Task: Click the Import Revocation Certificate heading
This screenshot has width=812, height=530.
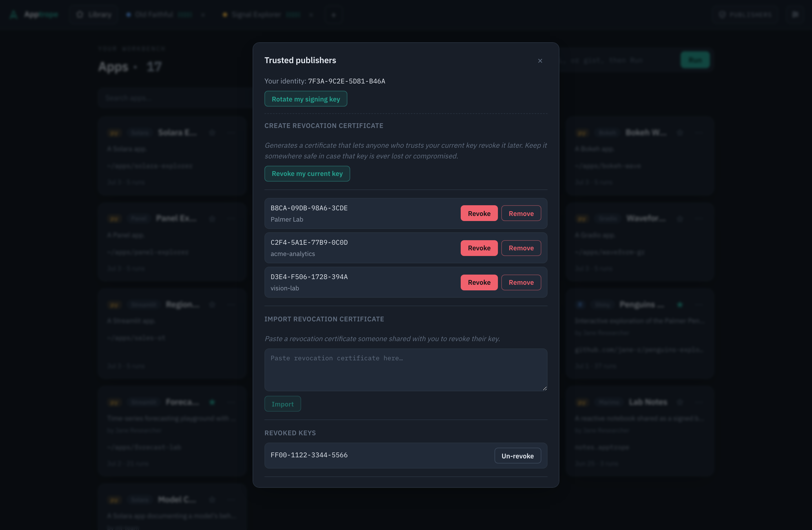Action: 324,319
